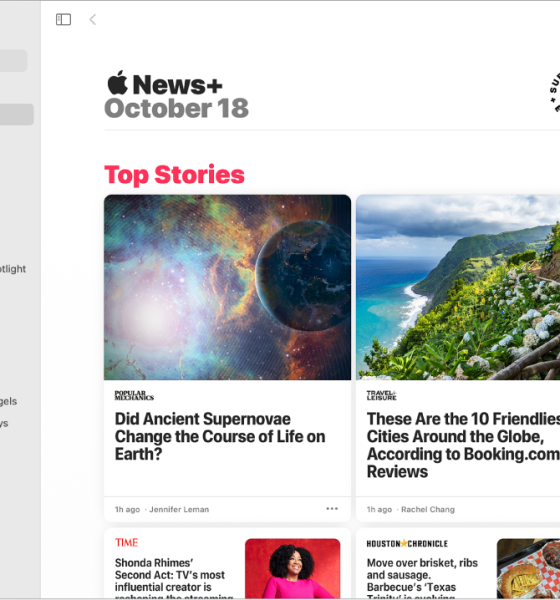Read 'These Are the 10 Friendliest Cities' headline

pyautogui.click(x=463, y=445)
